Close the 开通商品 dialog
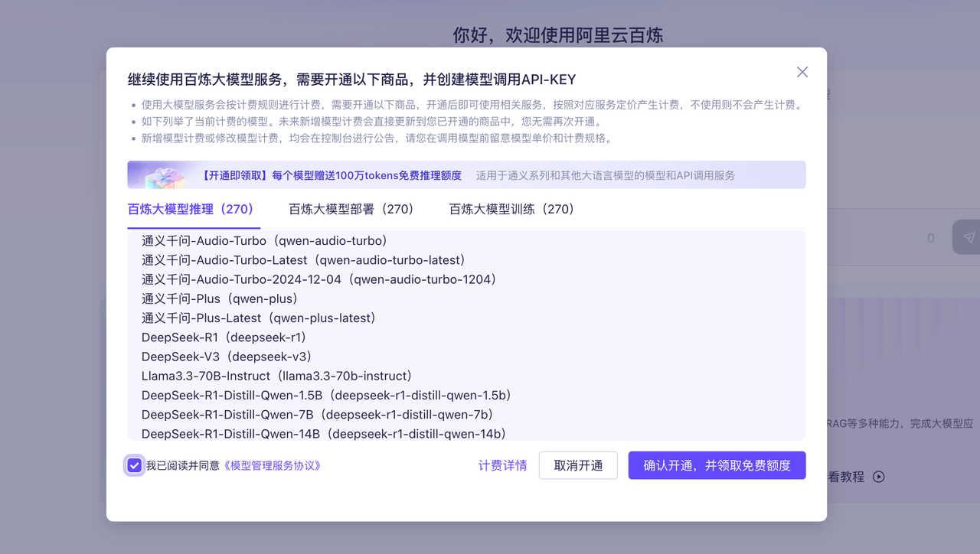The height and width of the screenshot is (554, 980). [x=802, y=71]
